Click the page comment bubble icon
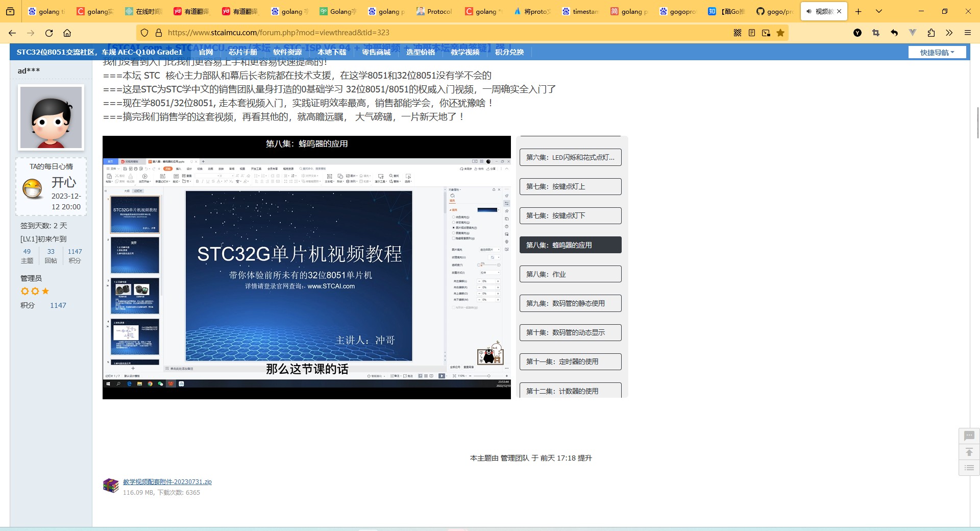This screenshot has width=980, height=531. pyautogui.click(x=969, y=436)
